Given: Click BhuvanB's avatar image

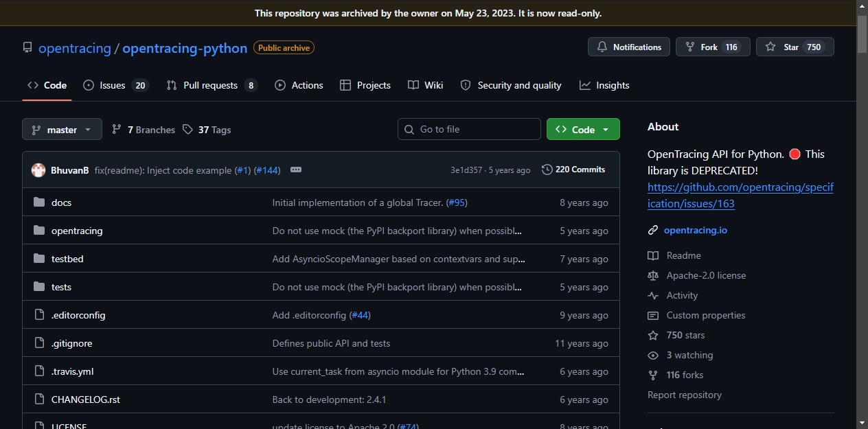Looking at the screenshot, I should pyautogui.click(x=38, y=170).
